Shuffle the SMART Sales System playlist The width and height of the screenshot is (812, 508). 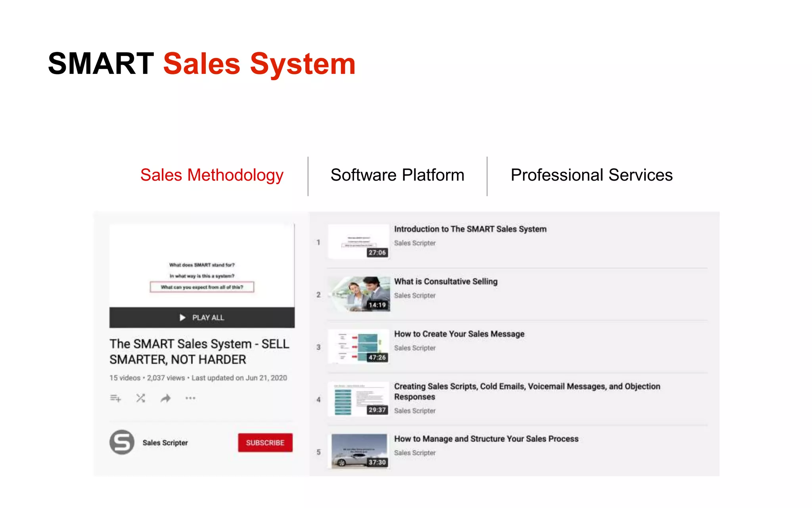click(141, 398)
